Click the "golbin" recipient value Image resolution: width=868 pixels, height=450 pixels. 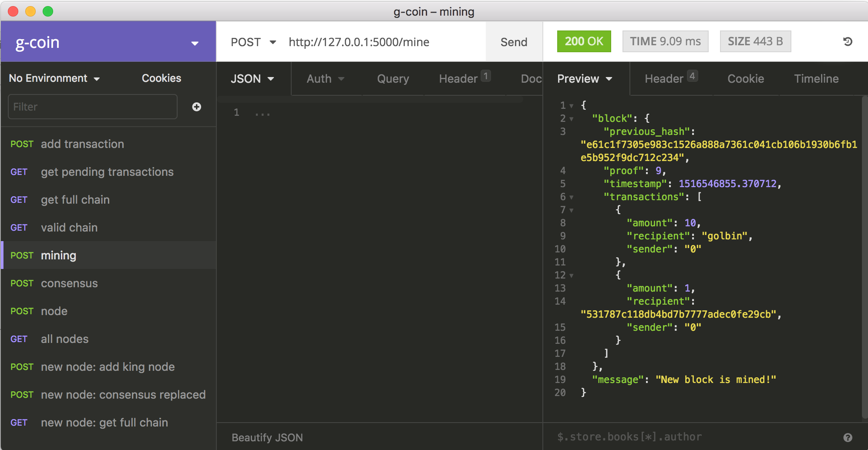tap(724, 236)
